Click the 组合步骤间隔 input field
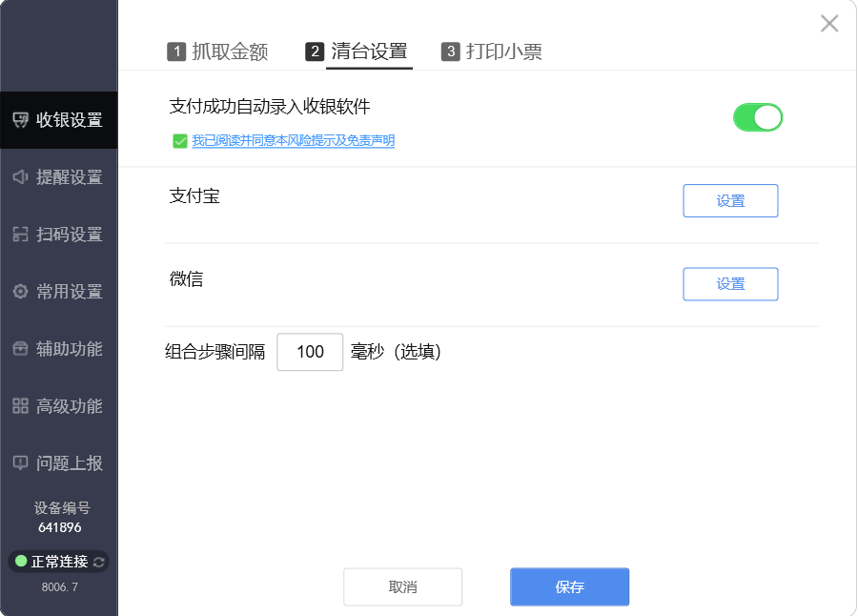The image size is (858, 616). point(310,352)
